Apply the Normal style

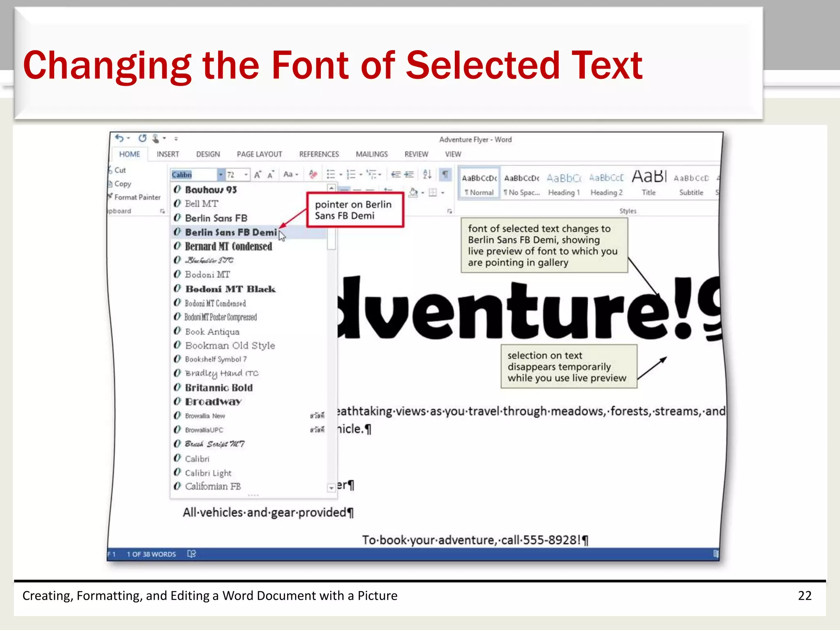click(479, 184)
